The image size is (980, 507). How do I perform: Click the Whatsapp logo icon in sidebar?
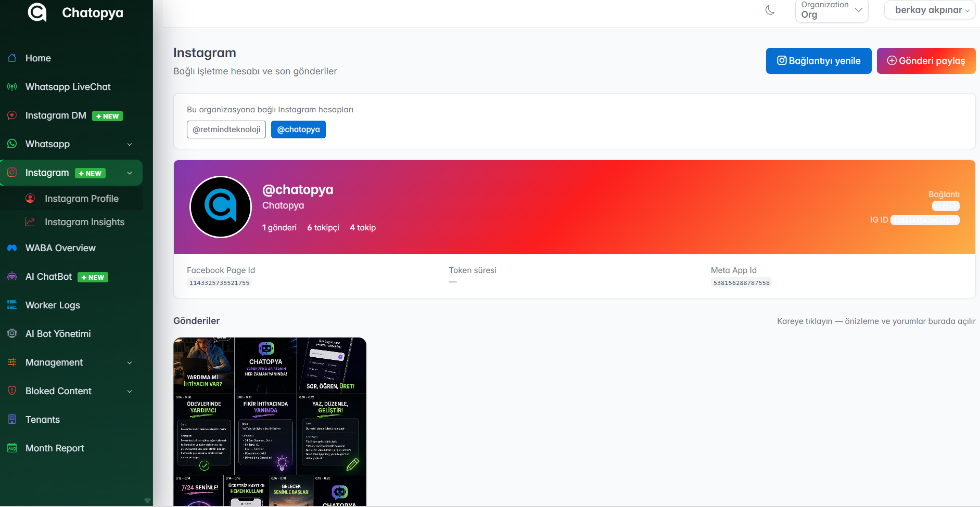pyautogui.click(x=12, y=144)
